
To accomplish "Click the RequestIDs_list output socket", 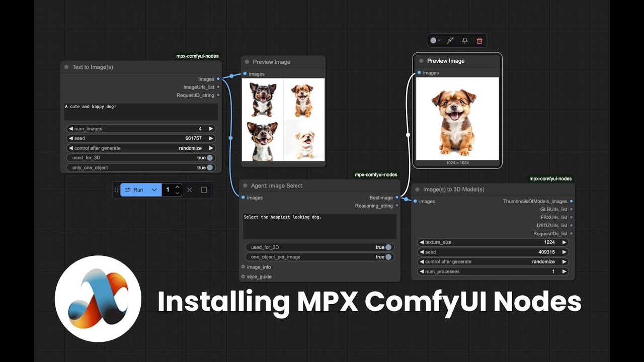I will (571, 233).
